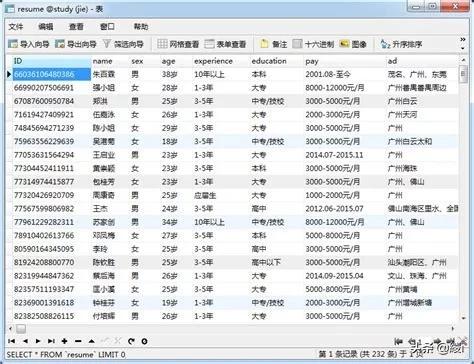Viewport: 474px width, 364px height.
Task: Open the 备注 memo viewer
Action: point(273,44)
